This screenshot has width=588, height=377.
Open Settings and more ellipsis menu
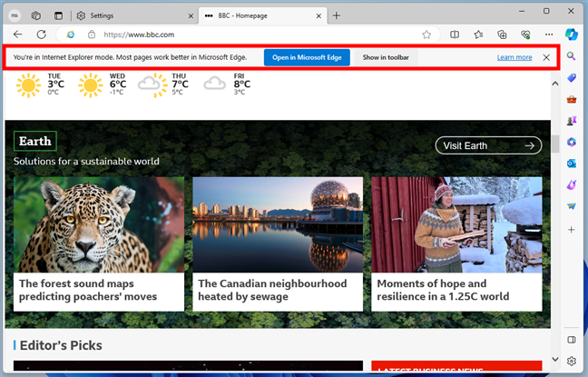click(x=549, y=35)
